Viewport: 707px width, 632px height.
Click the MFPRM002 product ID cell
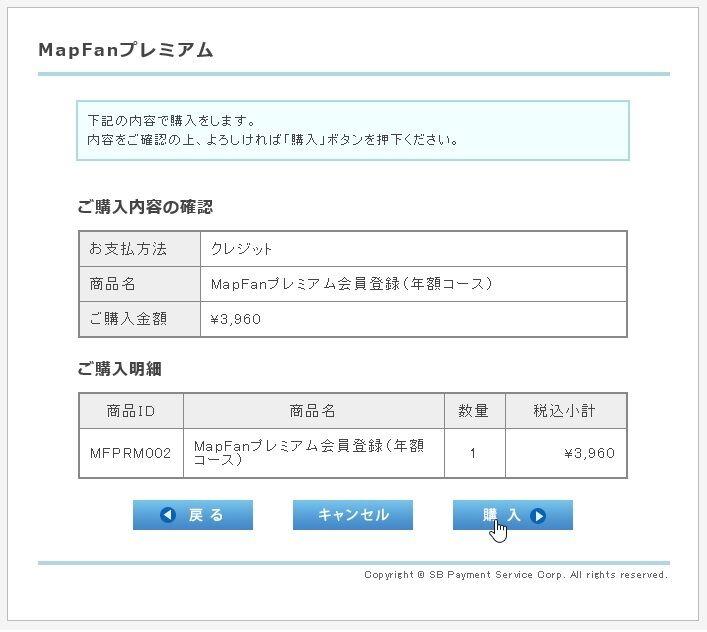[131, 453]
